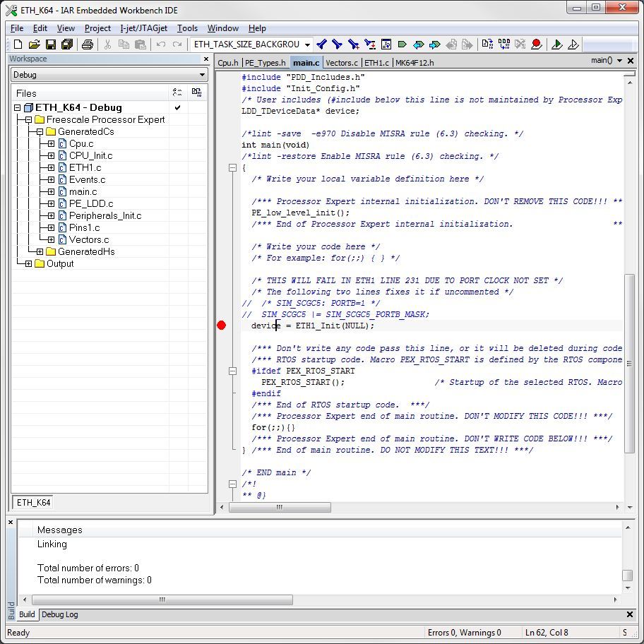This screenshot has height=644, width=644.
Task: Undo the last edit
Action: (x=160, y=44)
